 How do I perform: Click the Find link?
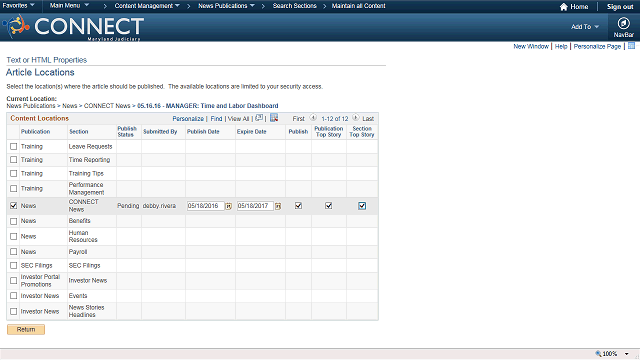coord(216,118)
